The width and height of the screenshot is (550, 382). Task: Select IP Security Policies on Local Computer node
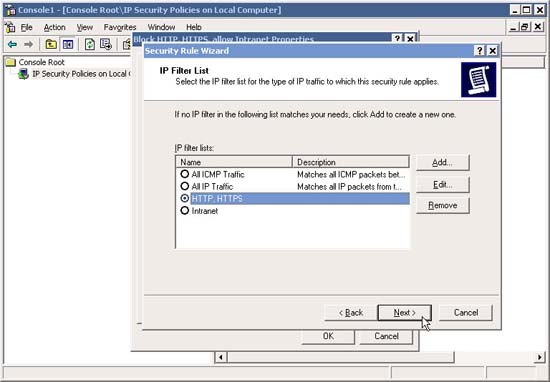[x=81, y=74]
